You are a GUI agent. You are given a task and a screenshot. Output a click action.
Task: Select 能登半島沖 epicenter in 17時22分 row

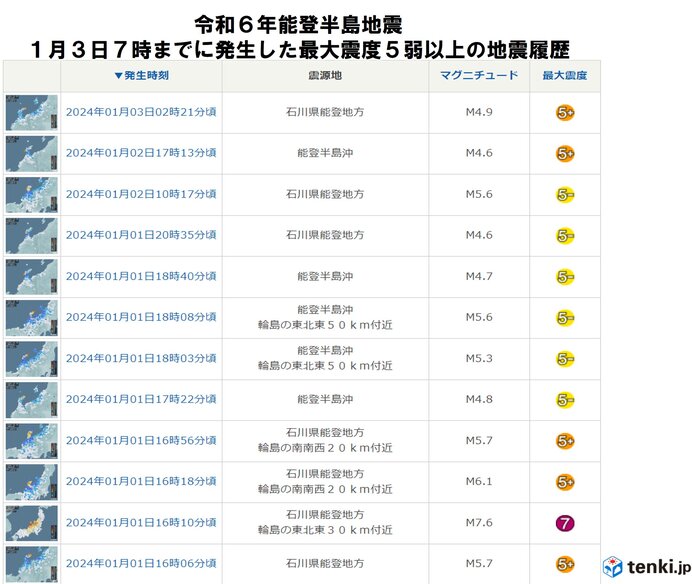click(325, 399)
